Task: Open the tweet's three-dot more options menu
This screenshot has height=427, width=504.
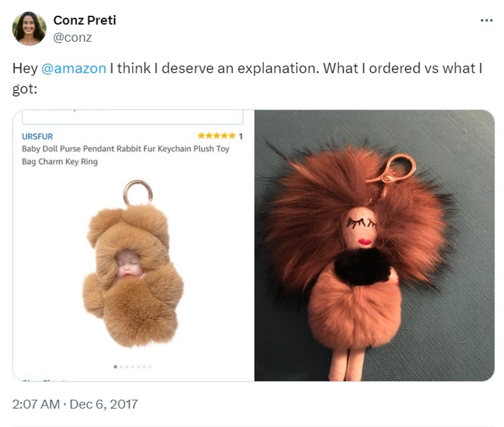Action: tap(486, 20)
